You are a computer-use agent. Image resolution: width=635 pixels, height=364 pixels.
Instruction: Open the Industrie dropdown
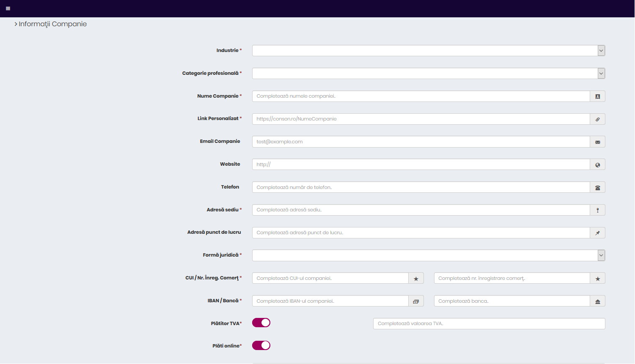(x=428, y=51)
